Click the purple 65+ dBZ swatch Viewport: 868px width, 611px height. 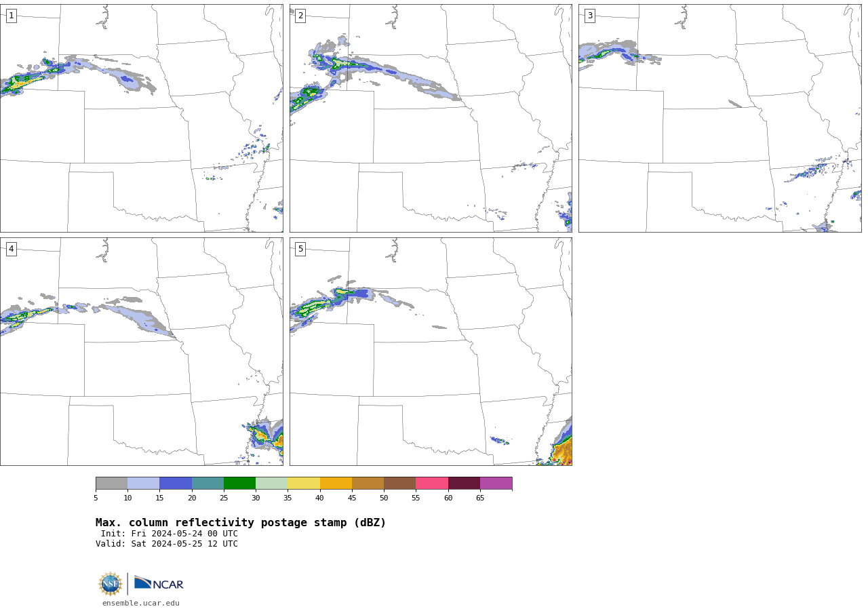496,483
